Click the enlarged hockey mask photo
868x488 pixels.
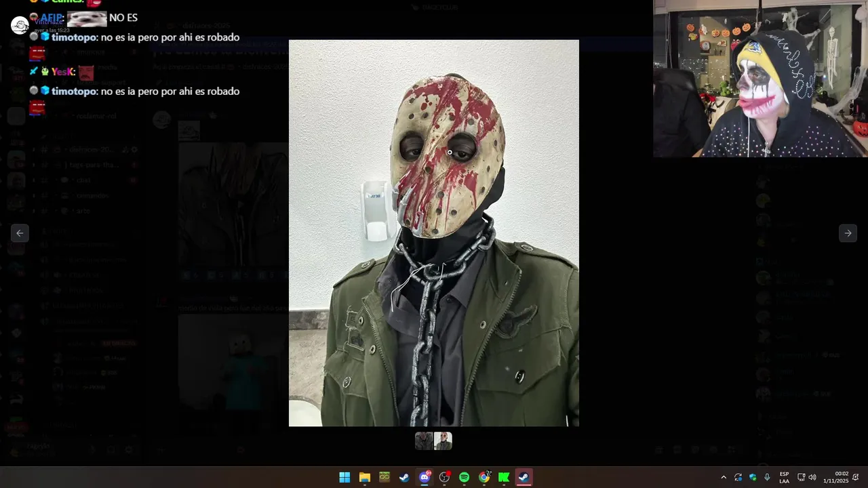[x=434, y=233]
